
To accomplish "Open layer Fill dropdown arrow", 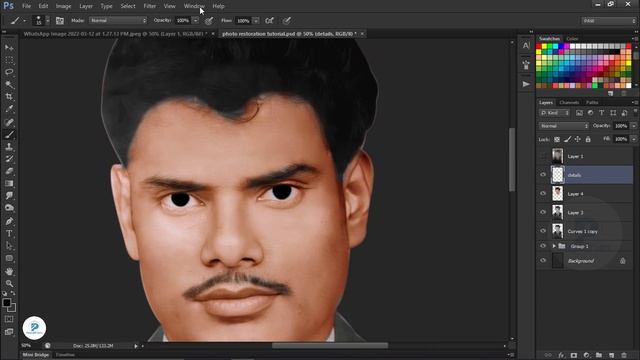I will pyautogui.click(x=633, y=139).
